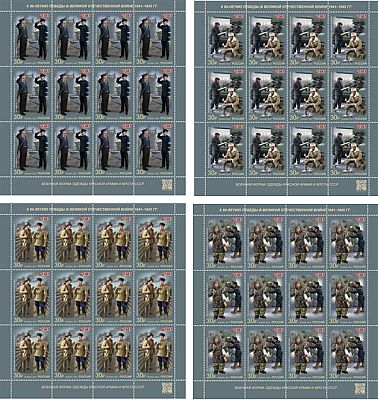This screenshot has width=378, height=400.
Task: Select the first stamp on the camouflage soldiers sheet
Action: 224,242
